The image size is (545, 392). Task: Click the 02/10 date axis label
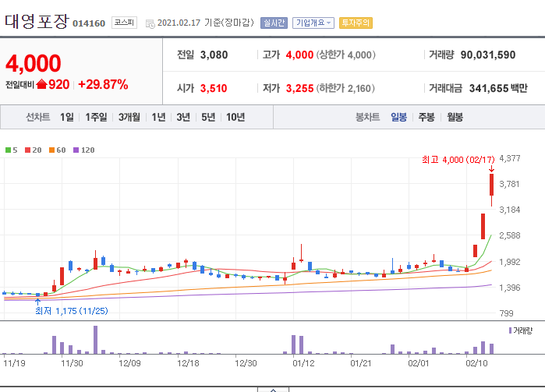[x=476, y=363]
